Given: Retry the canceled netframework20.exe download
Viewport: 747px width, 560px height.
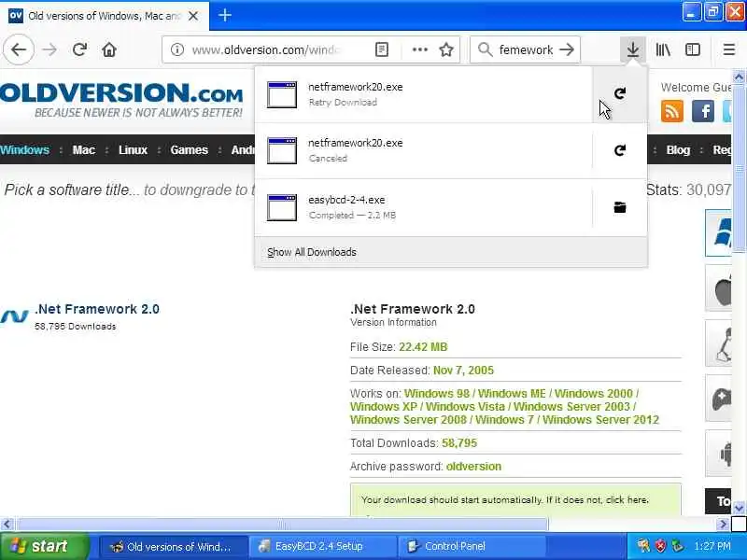Looking at the screenshot, I should pos(620,150).
